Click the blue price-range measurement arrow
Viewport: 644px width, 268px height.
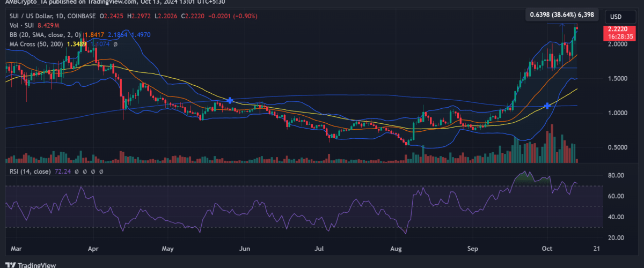pos(562,25)
